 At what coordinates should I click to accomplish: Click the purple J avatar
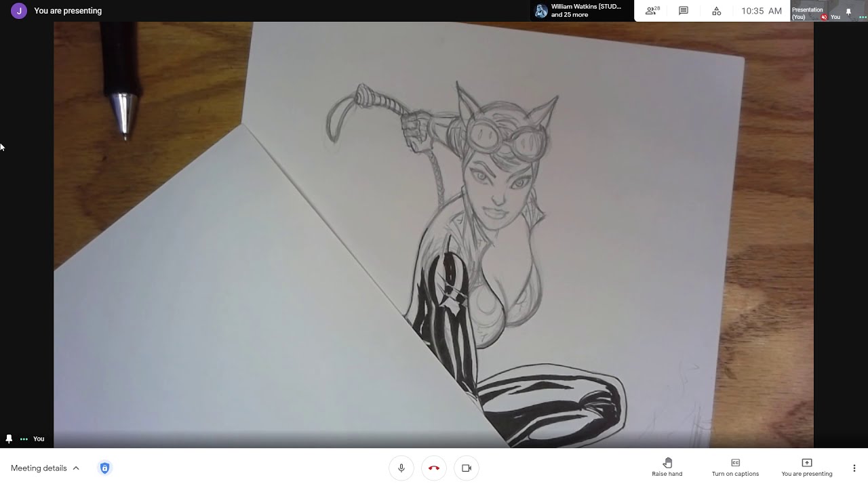19,11
